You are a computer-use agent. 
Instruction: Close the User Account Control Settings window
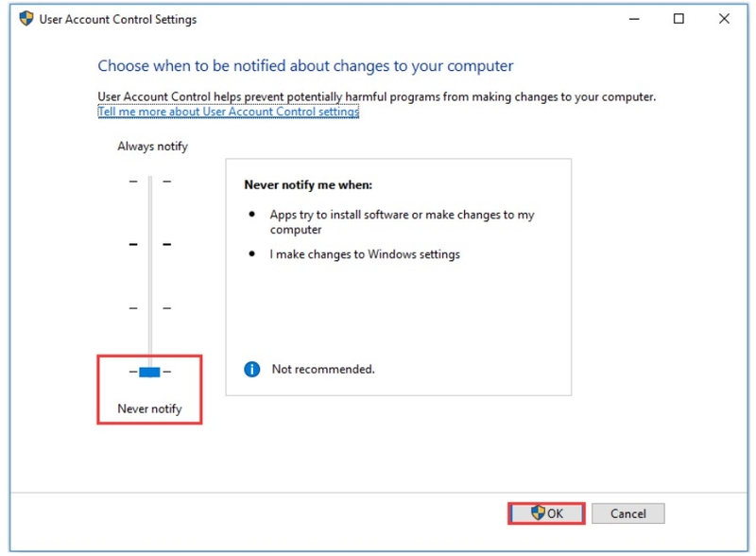pos(724,19)
